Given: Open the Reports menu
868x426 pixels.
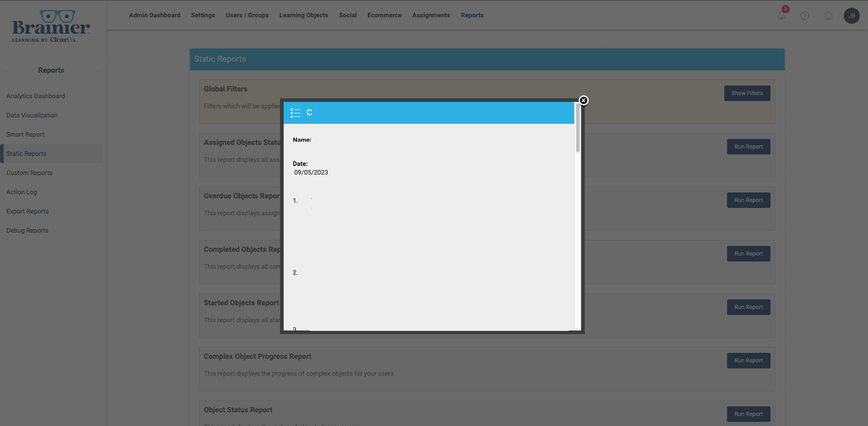Looking at the screenshot, I should click(472, 15).
